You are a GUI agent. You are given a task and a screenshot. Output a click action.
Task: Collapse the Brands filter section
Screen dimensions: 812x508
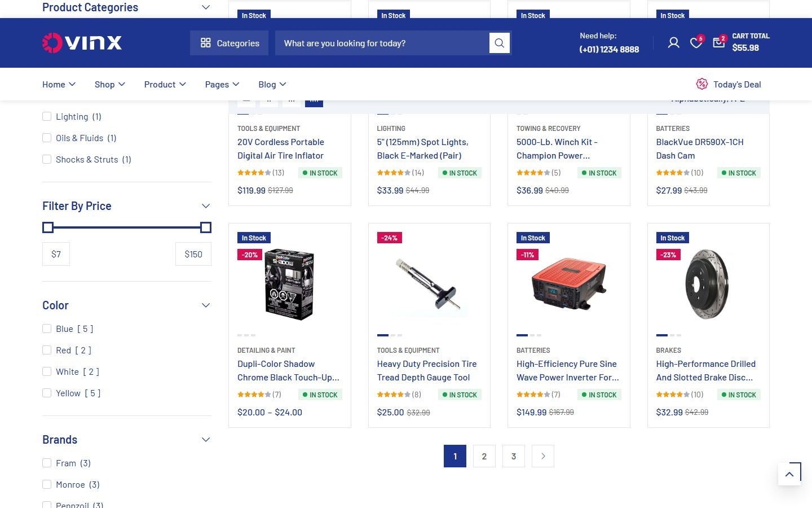tap(206, 440)
